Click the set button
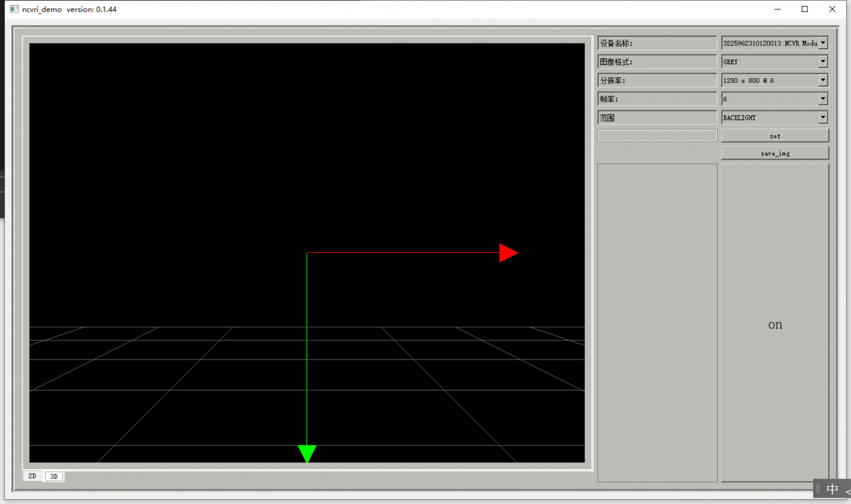This screenshot has width=851, height=504. pyautogui.click(x=775, y=136)
